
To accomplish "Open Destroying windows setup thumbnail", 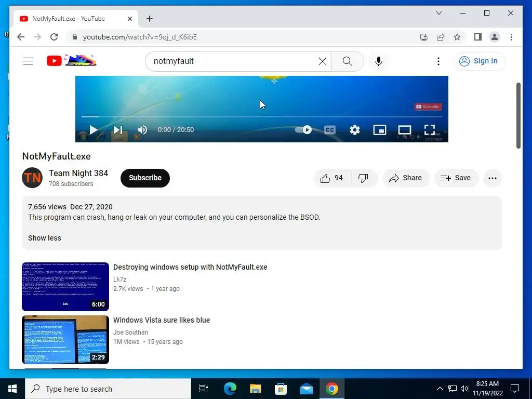I will (x=65, y=287).
